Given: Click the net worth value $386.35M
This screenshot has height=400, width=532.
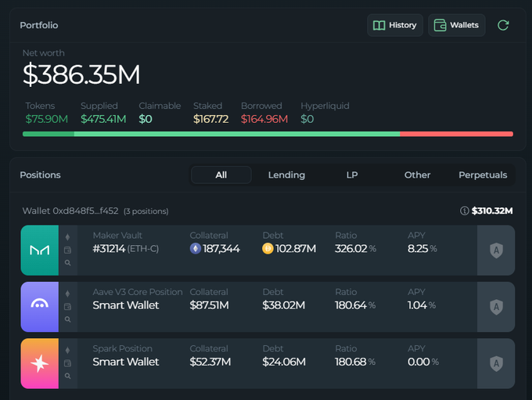Looking at the screenshot, I should (81, 74).
